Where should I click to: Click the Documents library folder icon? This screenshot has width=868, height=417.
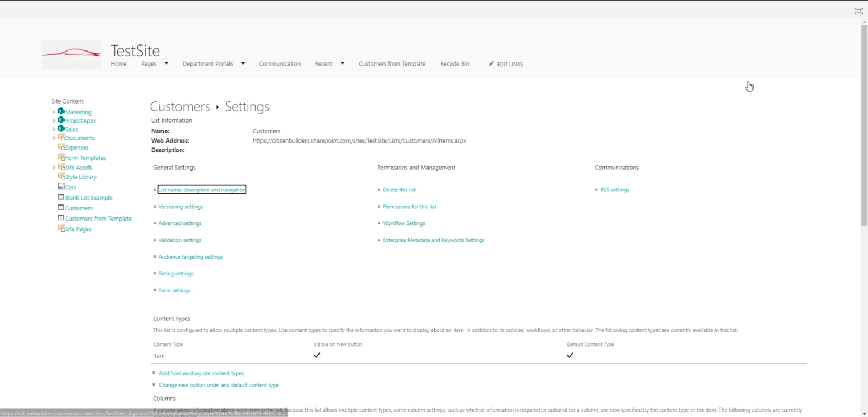[x=61, y=137]
